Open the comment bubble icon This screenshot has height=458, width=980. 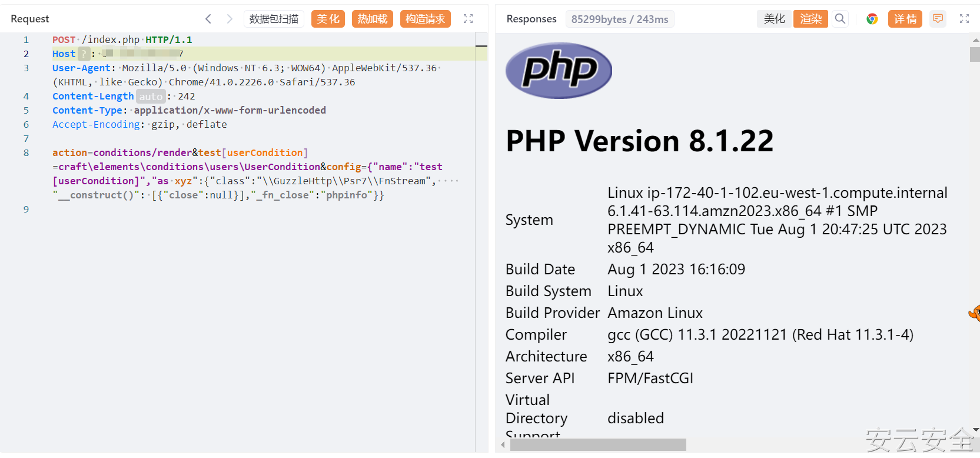click(x=938, y=19)
